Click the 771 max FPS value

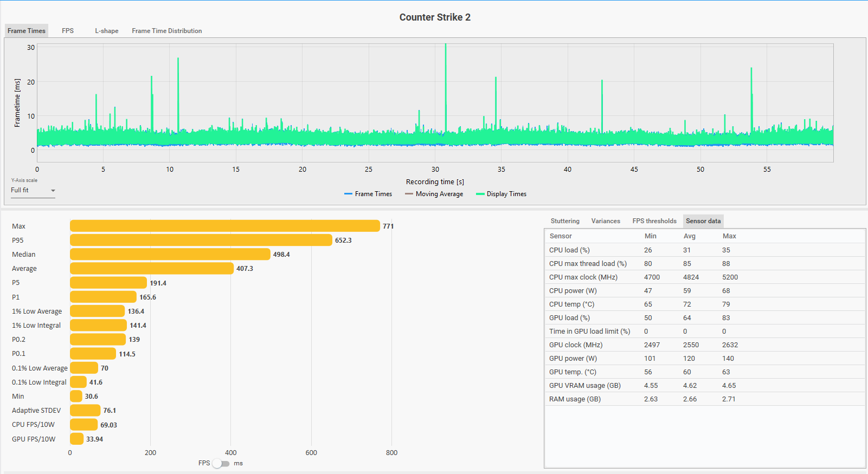[388, 226]
